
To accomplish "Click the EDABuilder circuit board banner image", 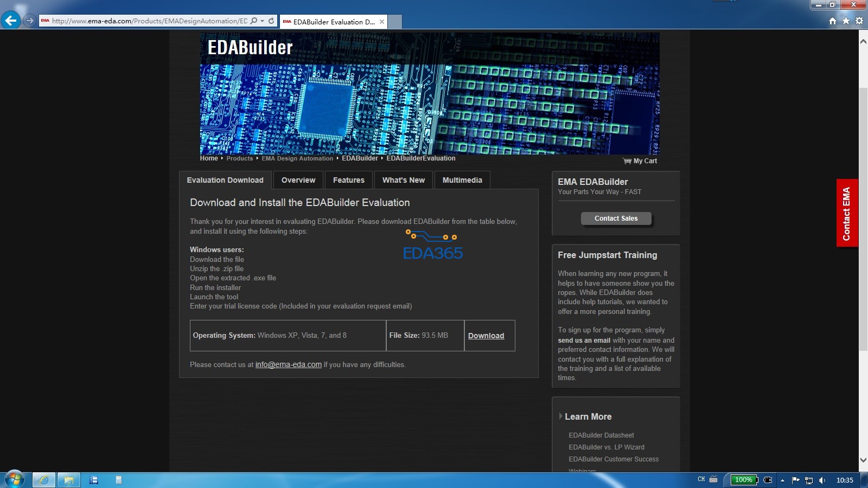I will pyautogui.click(x=430, y=93).
